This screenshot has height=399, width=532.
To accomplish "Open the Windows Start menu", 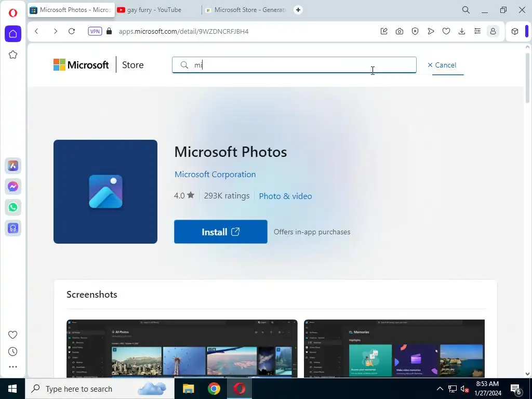I will [12, 389].
